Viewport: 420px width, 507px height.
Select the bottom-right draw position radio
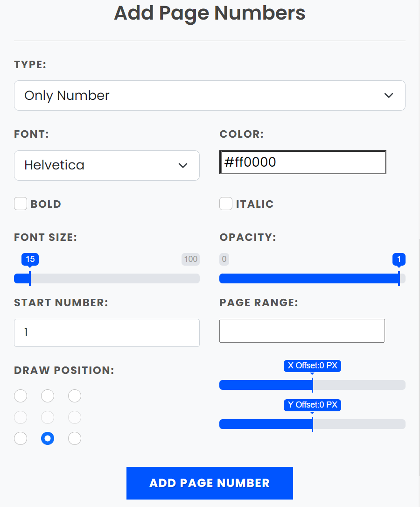(75, 438)
